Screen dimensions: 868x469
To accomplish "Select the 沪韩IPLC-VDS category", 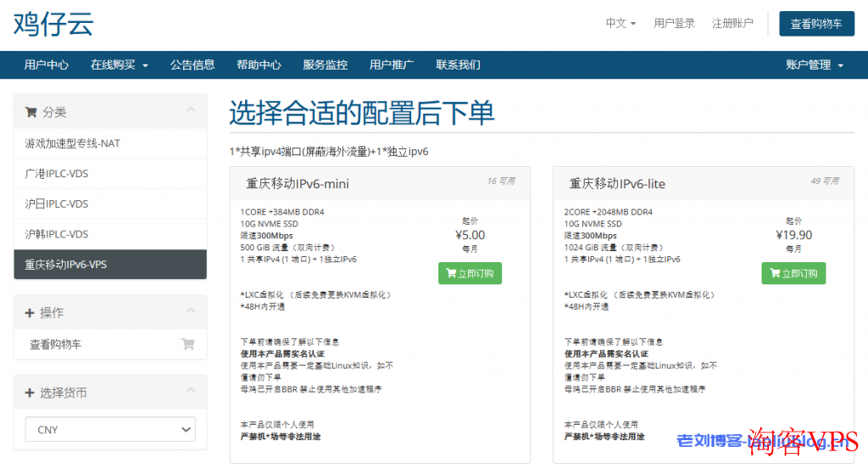I will point(110,234).
